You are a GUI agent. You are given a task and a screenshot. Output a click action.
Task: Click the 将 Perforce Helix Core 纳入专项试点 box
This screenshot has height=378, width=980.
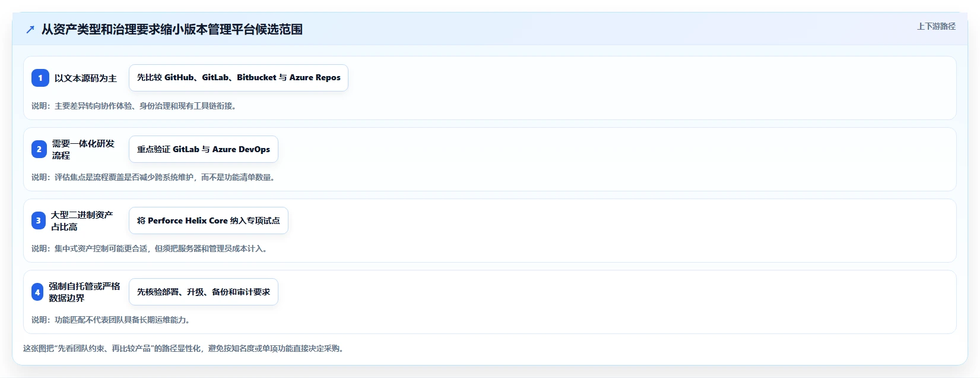click(208, 220)
